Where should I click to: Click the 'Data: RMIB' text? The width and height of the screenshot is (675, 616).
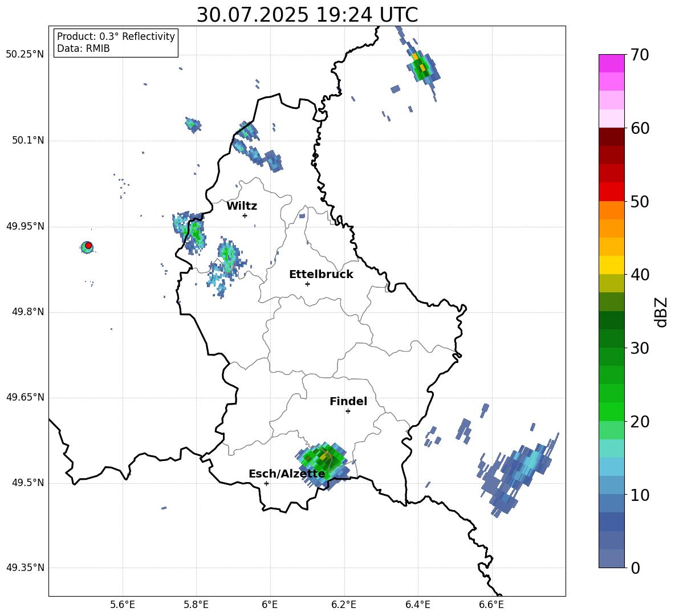(83, 48)
